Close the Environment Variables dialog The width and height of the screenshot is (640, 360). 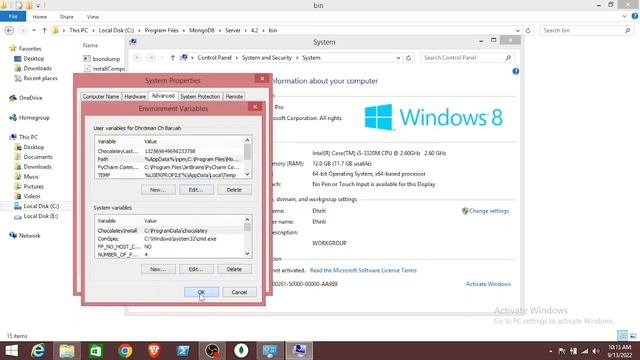tap(255, 107)
